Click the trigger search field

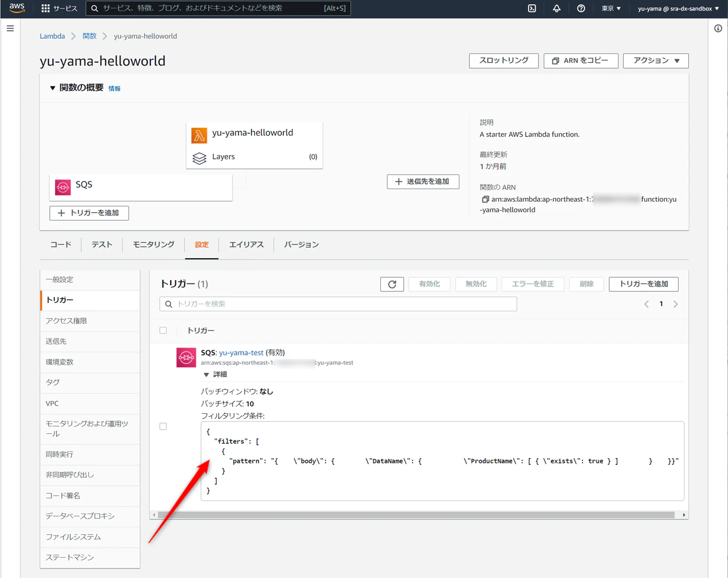click(x=338, y=304)
